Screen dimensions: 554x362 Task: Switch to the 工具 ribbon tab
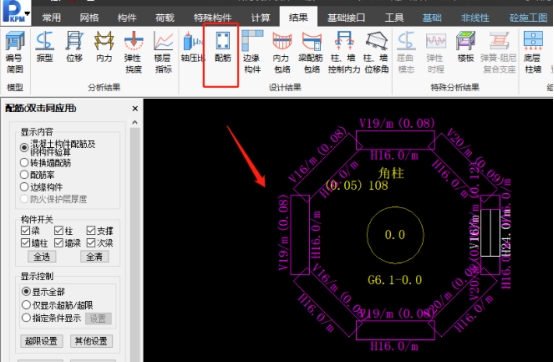tap(394, 18)
